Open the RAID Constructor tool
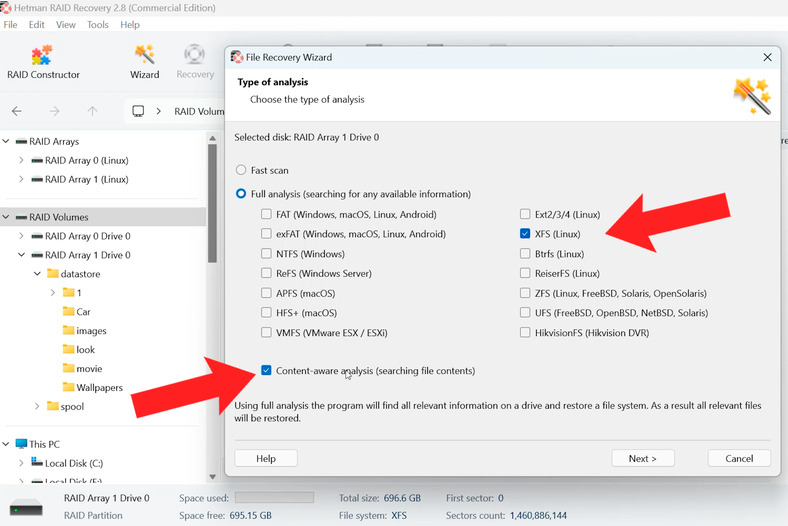This screenshot has width=788, height=526. 43,62
